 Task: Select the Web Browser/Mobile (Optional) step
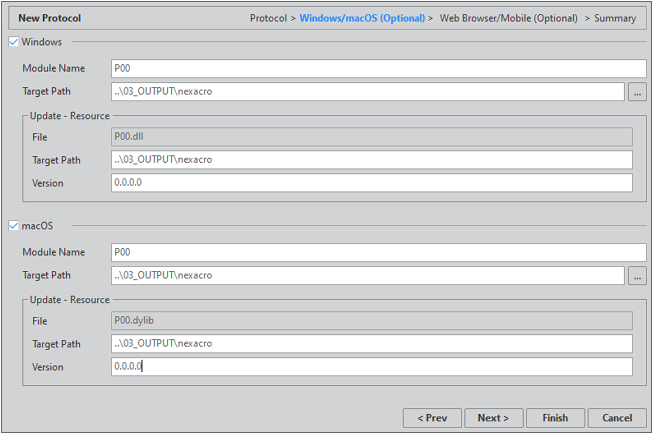(508, 18)
